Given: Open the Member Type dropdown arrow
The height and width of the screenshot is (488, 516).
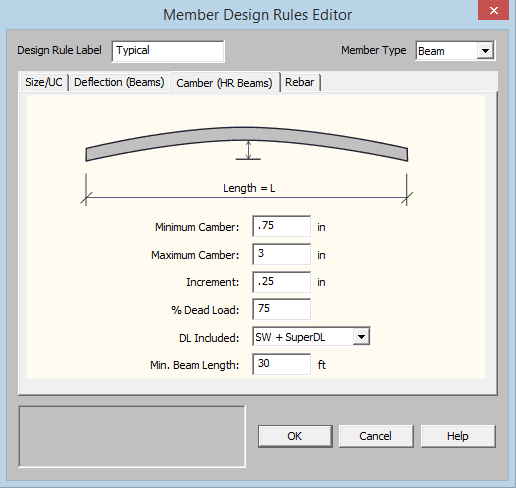Looking at the screenshot, I should pos(485,51).
